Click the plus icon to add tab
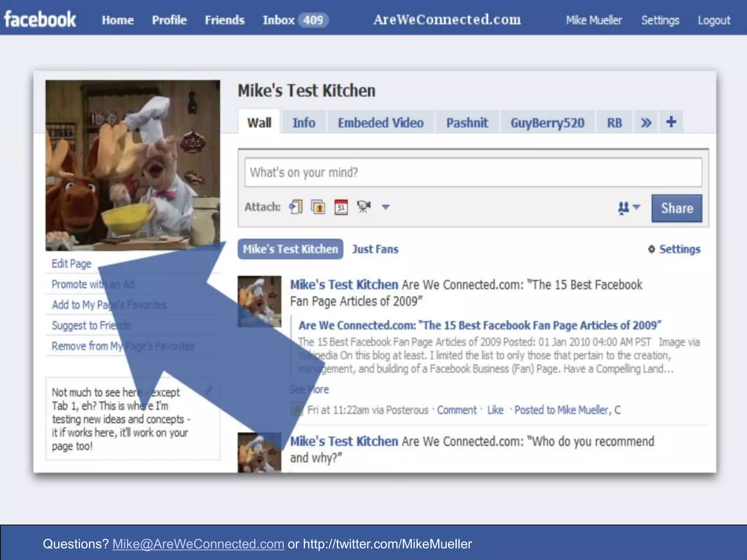 [671, 122]
